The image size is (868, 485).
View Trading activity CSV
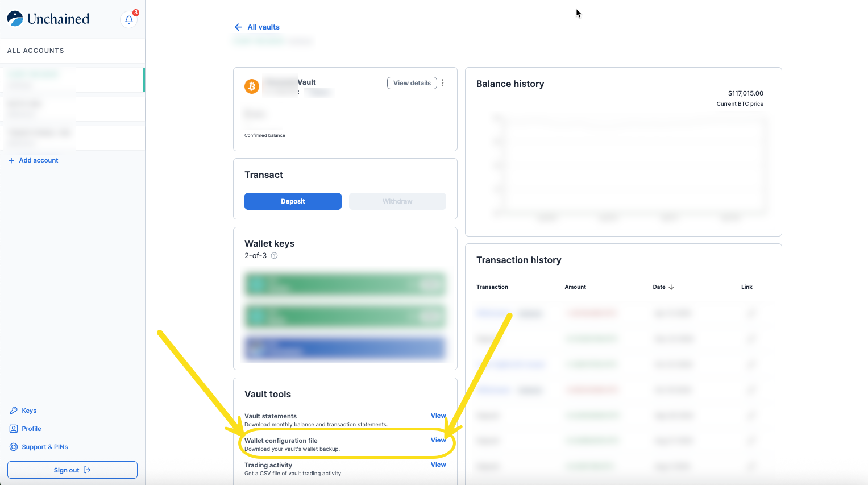click(x=438, y=465)
